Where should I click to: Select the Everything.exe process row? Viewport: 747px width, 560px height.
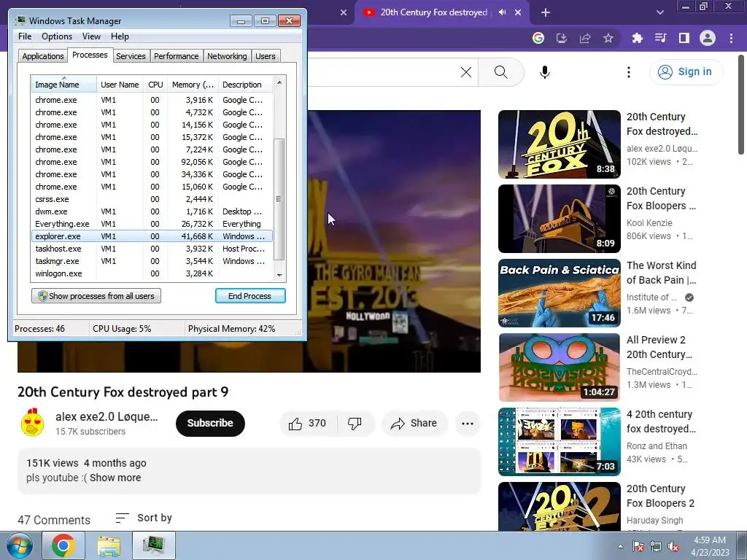(x=152, y=224)
